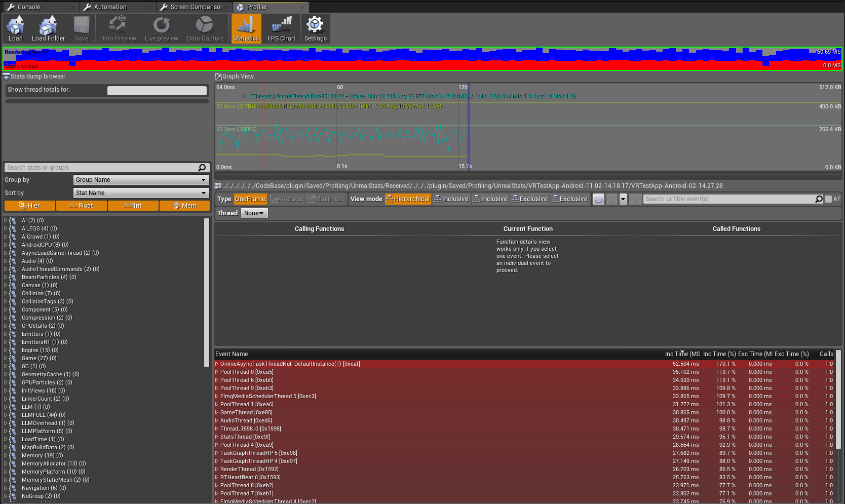The height and width of the screenshot is (504, 845).
Task: Open Data Preview from the toolbar
Action: click(118, 28)
